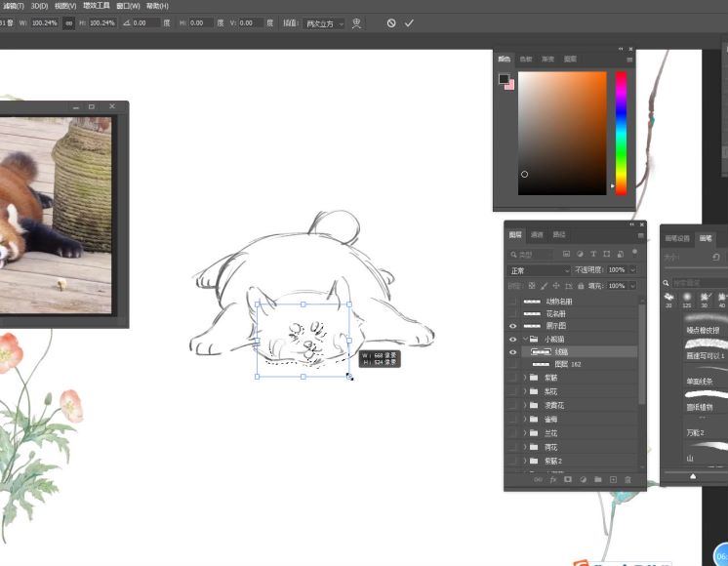The width and height of the screenshot is (728, 566).
Task: Commit the transform with the checkmark
Action: coord(409,23)
